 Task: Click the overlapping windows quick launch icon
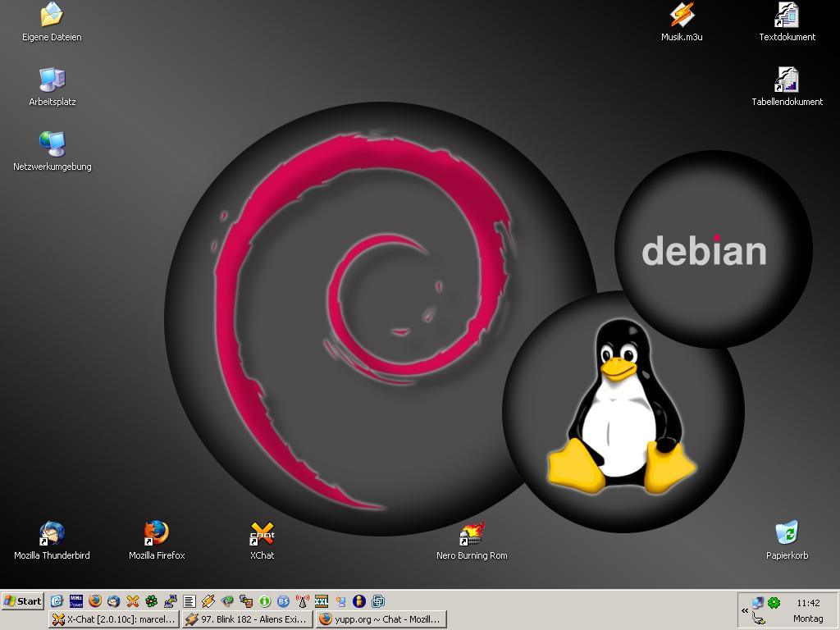[x=378, y=601]
